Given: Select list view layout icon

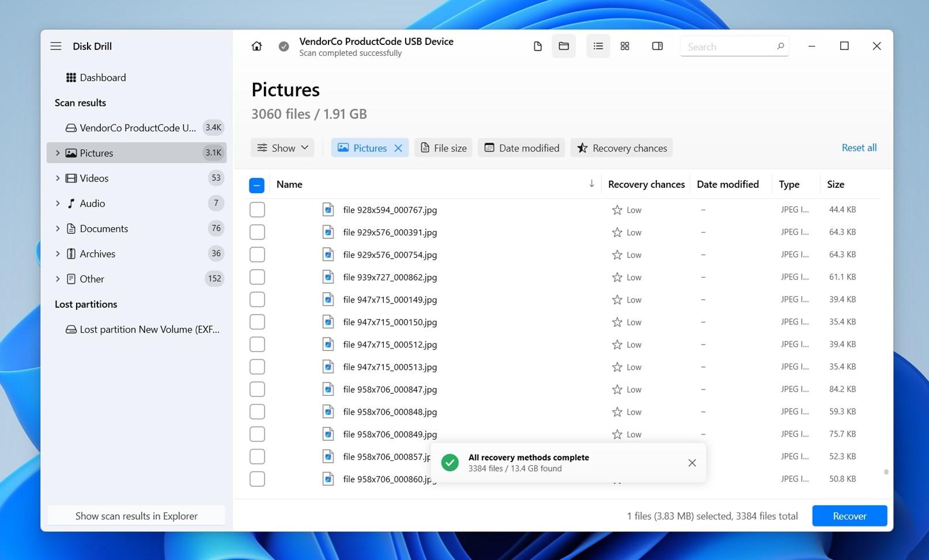Looking at the screenshot, I should coord(598,46).
